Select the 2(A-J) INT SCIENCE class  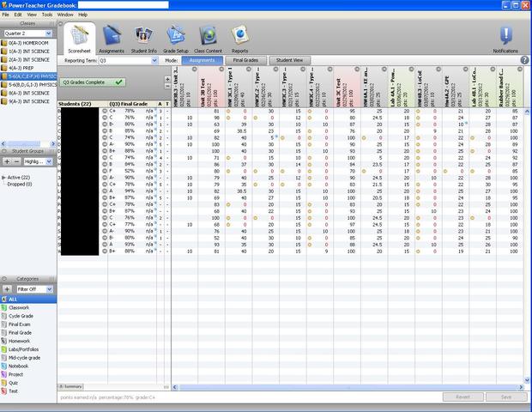(28, 60)
